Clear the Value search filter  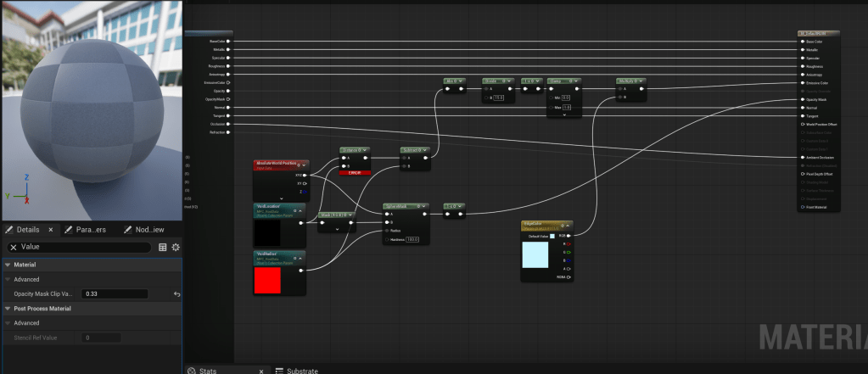pos(14,247)
